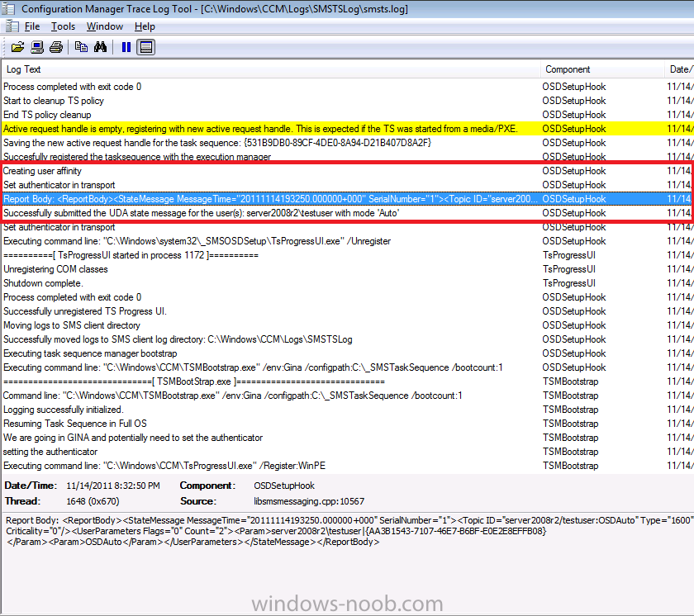This screenshot has width=694, height=616.
Task: Click the Open on Server toolbar icon
Action: [x=36, y=47]
